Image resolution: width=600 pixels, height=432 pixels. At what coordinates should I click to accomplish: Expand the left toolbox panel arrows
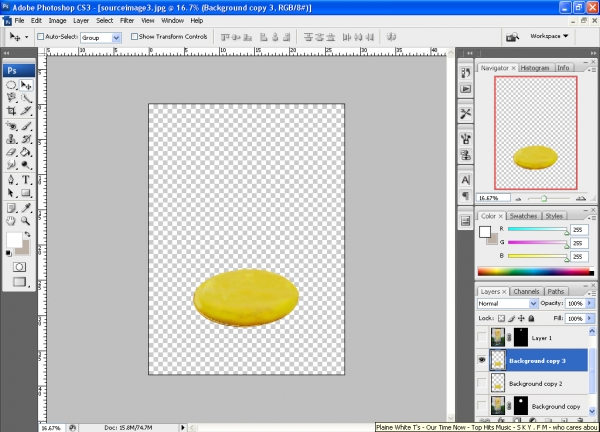click(6, 53)
